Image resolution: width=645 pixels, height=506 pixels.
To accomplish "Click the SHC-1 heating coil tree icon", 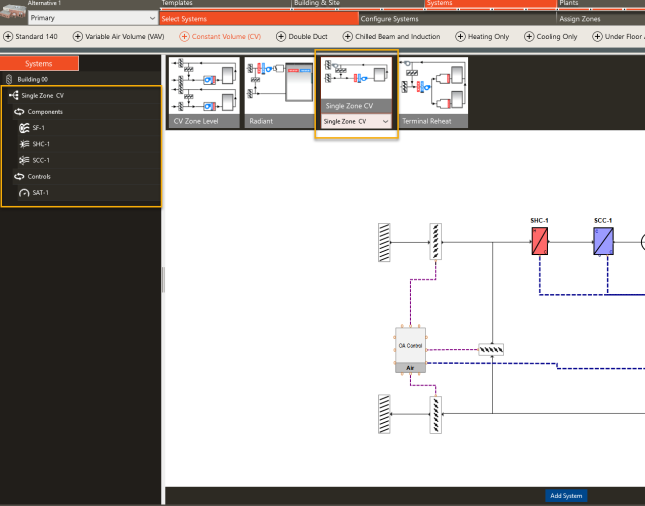I will click(24, 144).
